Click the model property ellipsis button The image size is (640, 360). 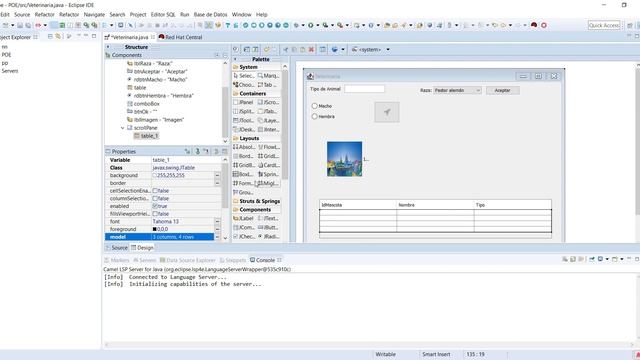tap(217, 237)
